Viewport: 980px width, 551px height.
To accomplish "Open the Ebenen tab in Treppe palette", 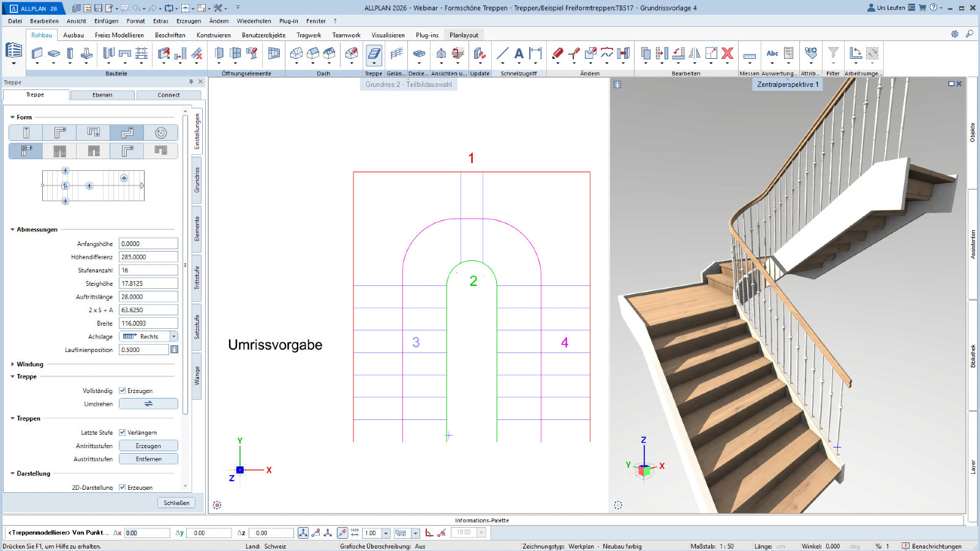I will pos(102,95).
